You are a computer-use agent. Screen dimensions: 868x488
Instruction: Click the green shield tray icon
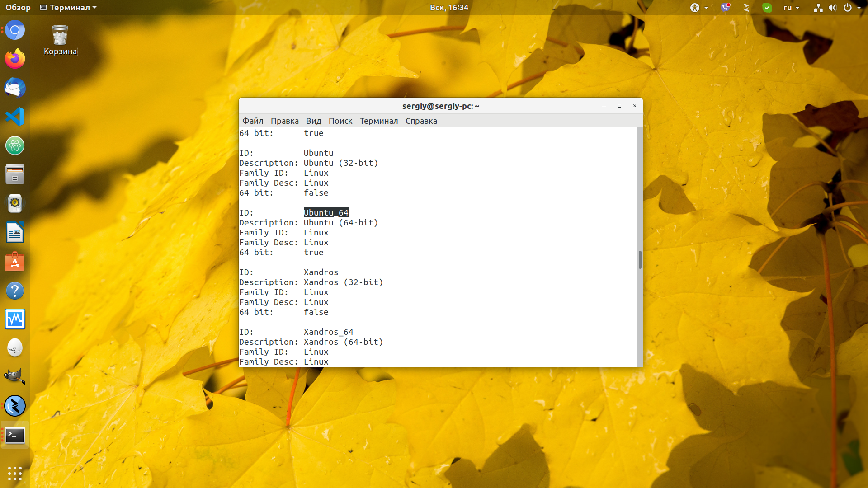[x=767, y=7]
